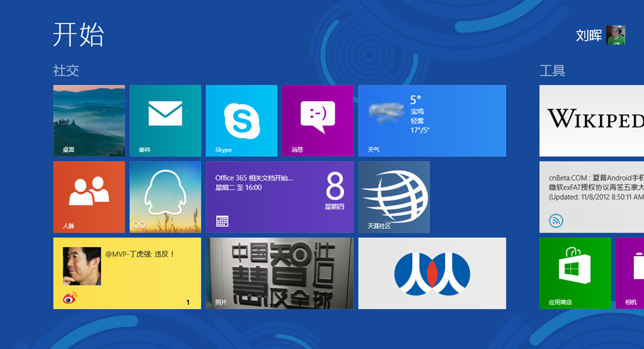Click the 5° temperature reading
This screenshot has height=349, width=644.
[416, 100]
